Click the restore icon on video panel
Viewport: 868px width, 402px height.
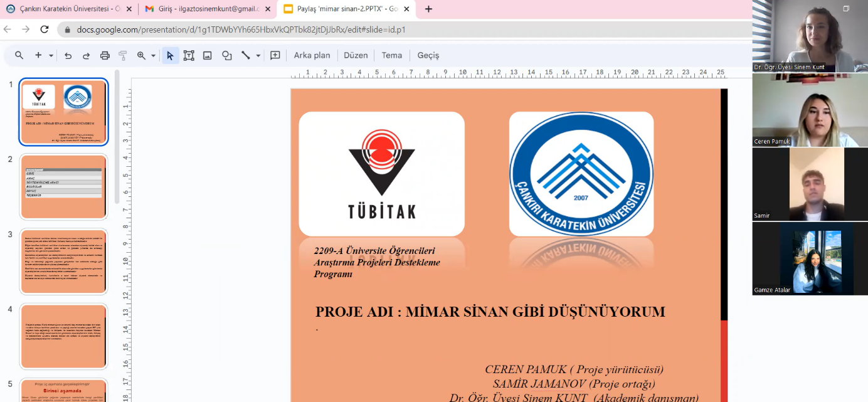(846, 8)
